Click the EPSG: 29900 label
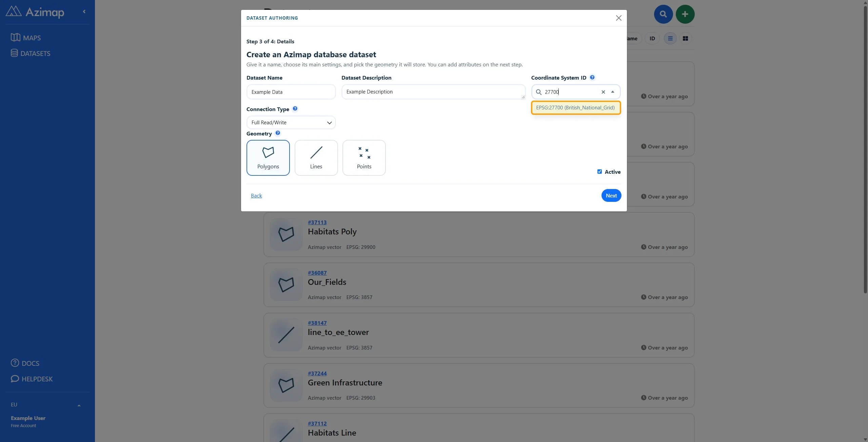 click(x=361, y=247)
